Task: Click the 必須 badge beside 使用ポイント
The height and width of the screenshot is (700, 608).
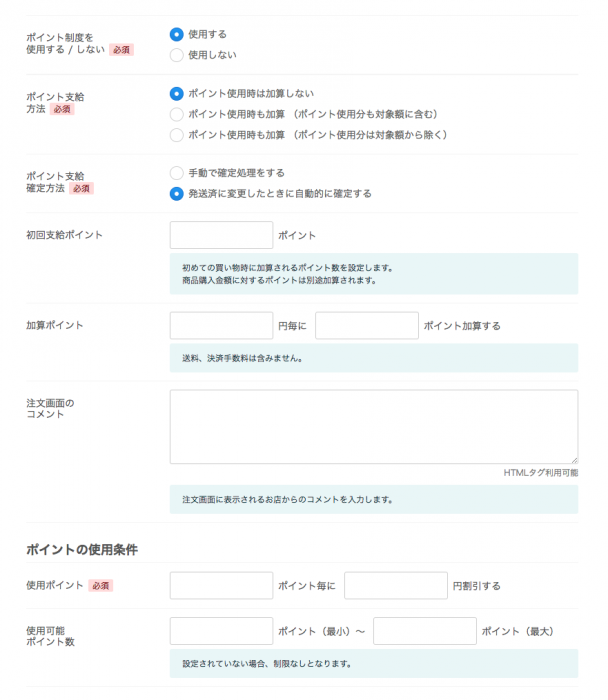Action: tap(101, 586)
